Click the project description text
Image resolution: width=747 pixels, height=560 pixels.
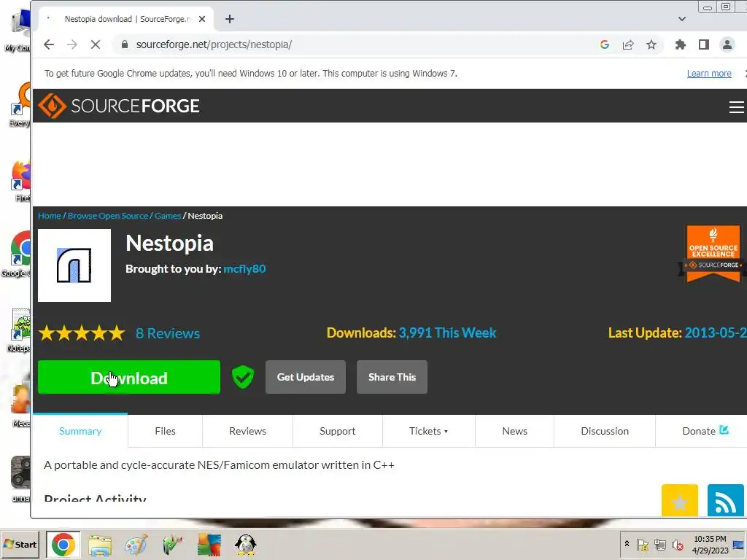pos(219,464)
